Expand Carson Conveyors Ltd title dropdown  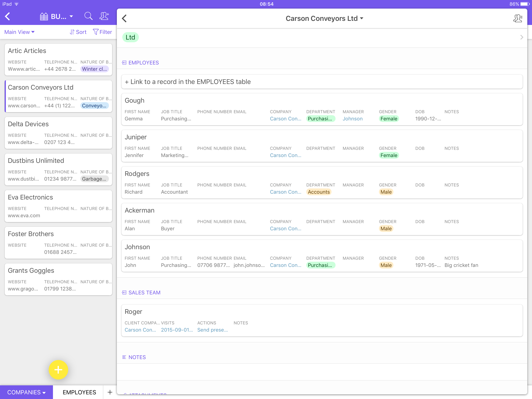(324, 19)
